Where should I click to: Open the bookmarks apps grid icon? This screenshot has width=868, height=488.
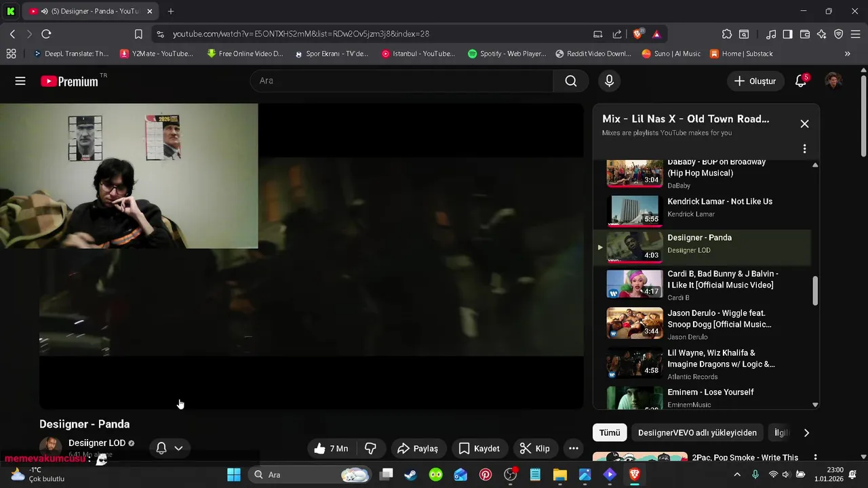click(x=11, y=54)
